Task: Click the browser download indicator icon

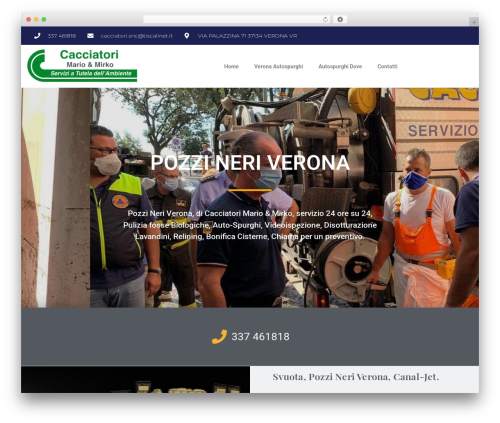Action: 340,19
